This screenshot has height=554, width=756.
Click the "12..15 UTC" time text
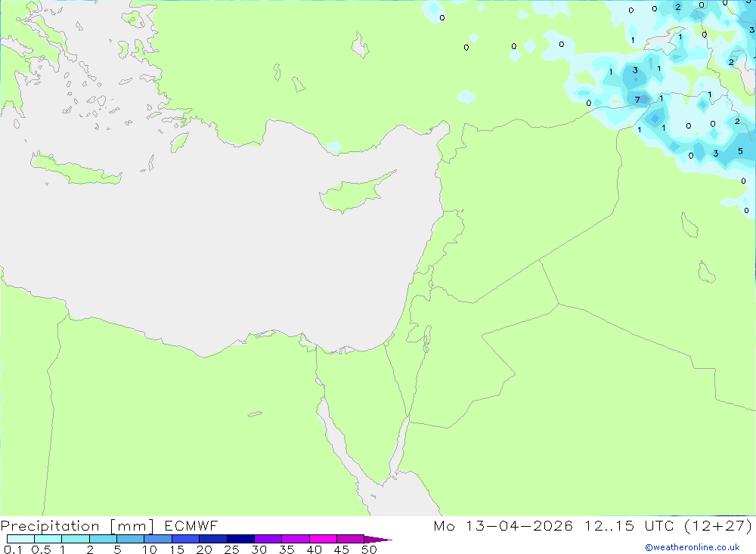pyautogui.click(x=629, y=525)
